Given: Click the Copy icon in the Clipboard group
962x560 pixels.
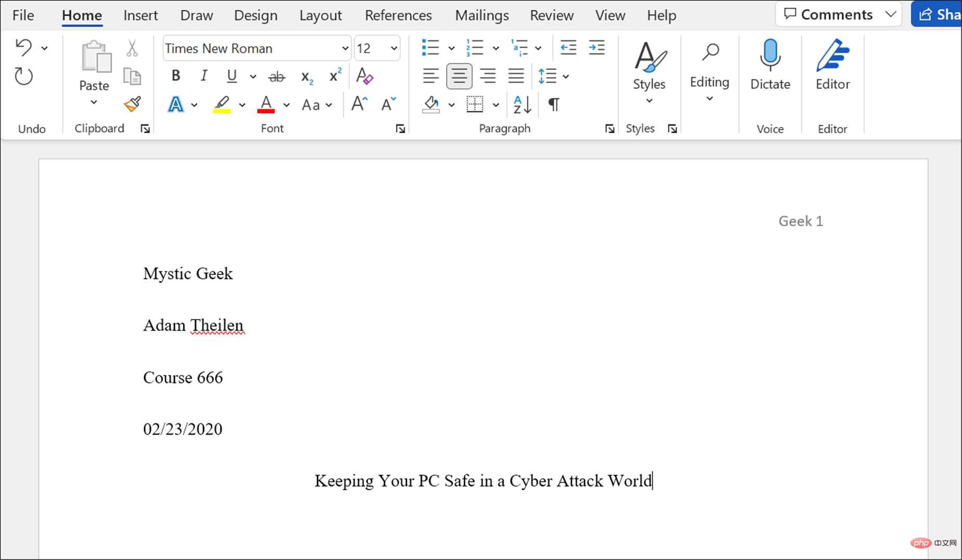Looking at the screenshot, I should (132, 76).
